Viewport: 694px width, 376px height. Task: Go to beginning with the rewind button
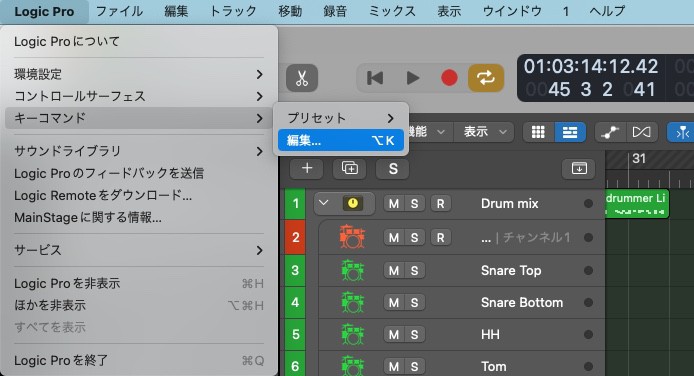pyautogui.click(x=375, y=78)
